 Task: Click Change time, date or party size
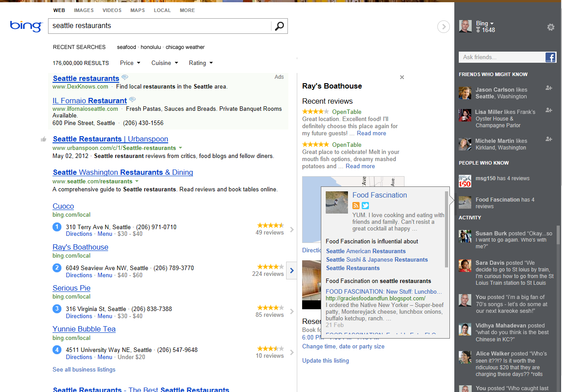(x=343, y=346)
